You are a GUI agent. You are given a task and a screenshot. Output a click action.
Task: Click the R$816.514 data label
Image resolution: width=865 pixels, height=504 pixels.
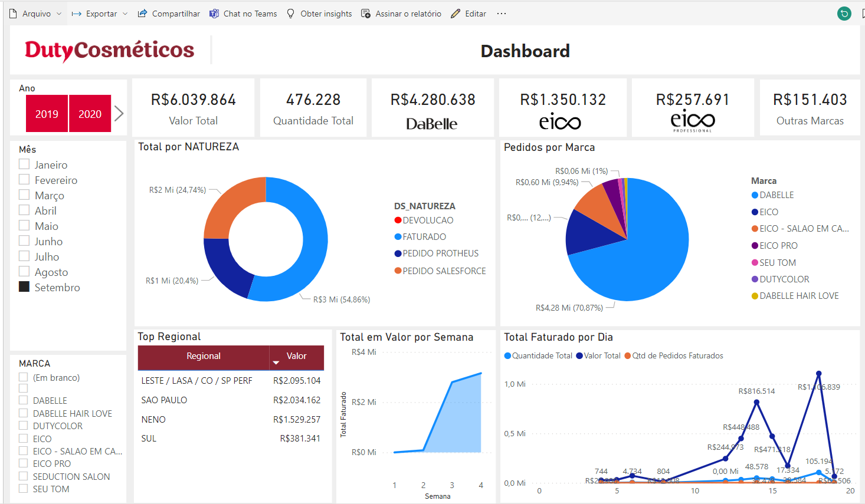click(756, 391)
